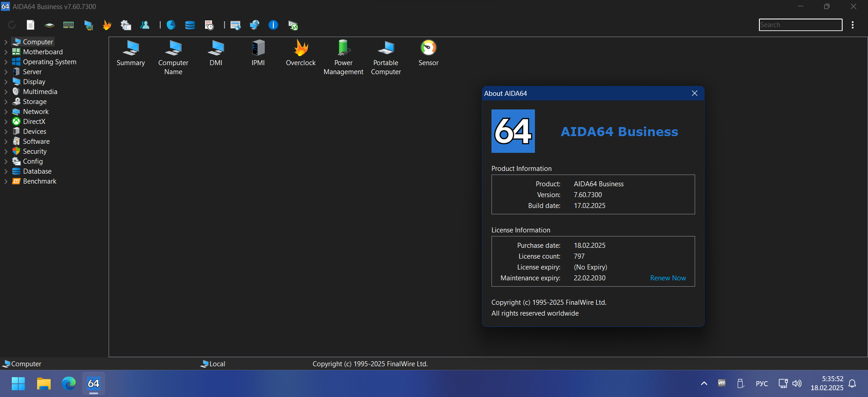Click the blue info circle toolbar icon
The height and width of the screenshot is (397, 868).
pyautogui.click(x=273, y=25)
